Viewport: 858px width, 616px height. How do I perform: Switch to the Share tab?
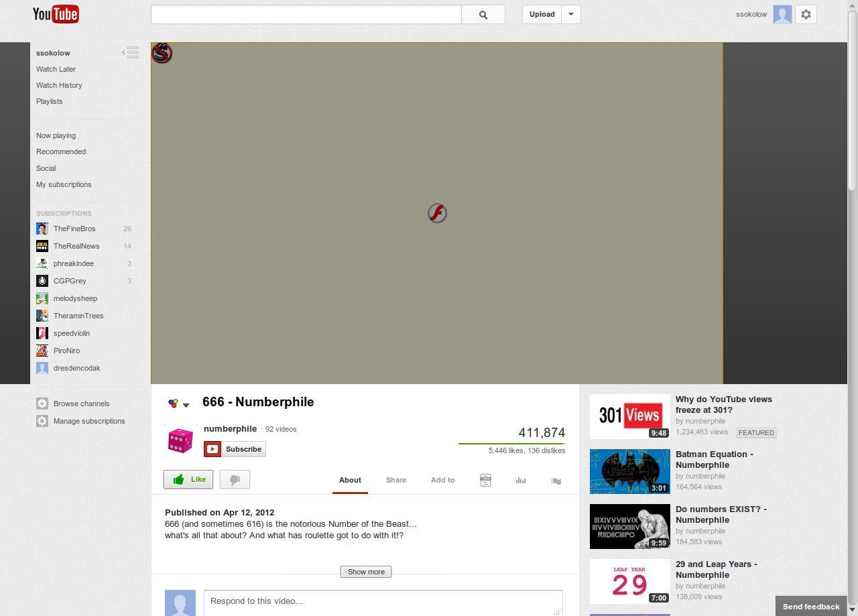click(395, 480)
